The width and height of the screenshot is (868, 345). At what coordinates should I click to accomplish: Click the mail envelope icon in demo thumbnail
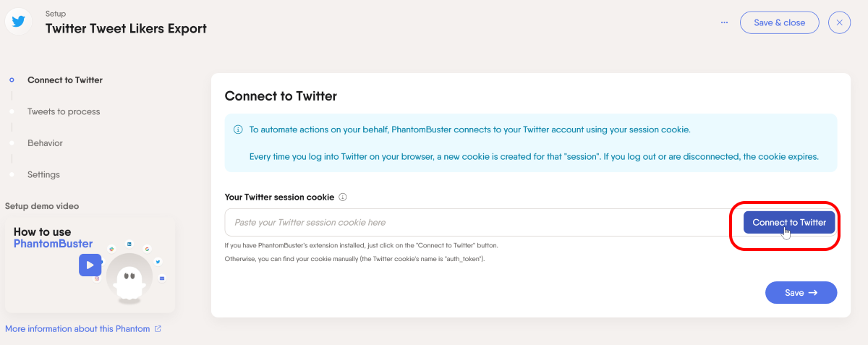(x=162, y=278)
